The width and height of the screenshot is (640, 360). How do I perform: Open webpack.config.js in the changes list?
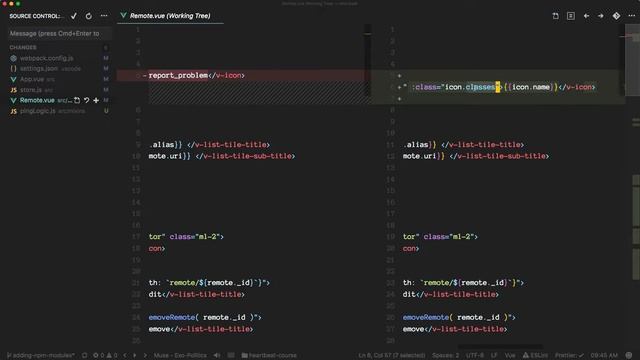pyautogui.click(x=47, y=58)
